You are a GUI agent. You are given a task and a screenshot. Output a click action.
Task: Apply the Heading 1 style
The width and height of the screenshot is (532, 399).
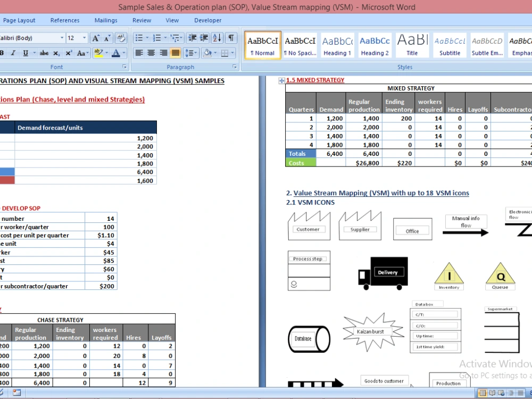click(337, 45)
